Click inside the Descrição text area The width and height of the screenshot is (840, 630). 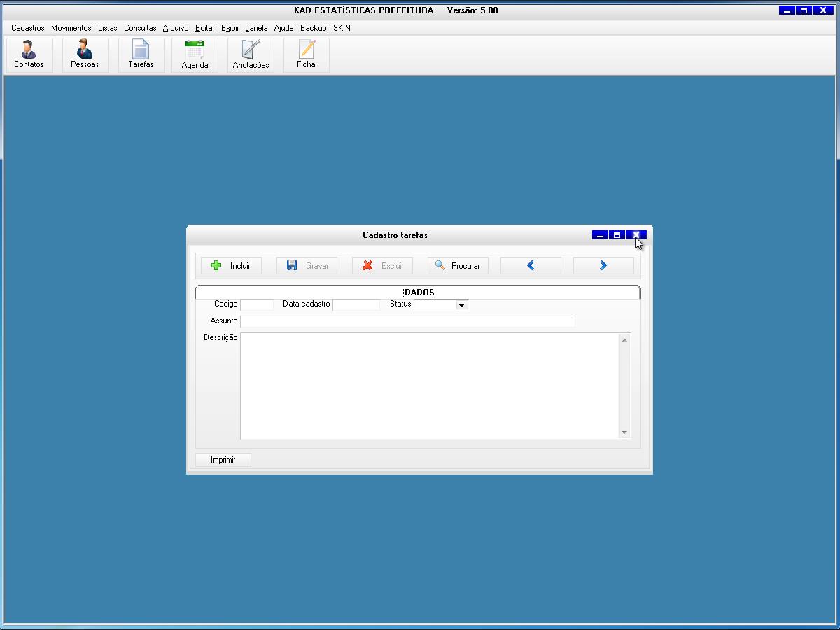(430, 386)
